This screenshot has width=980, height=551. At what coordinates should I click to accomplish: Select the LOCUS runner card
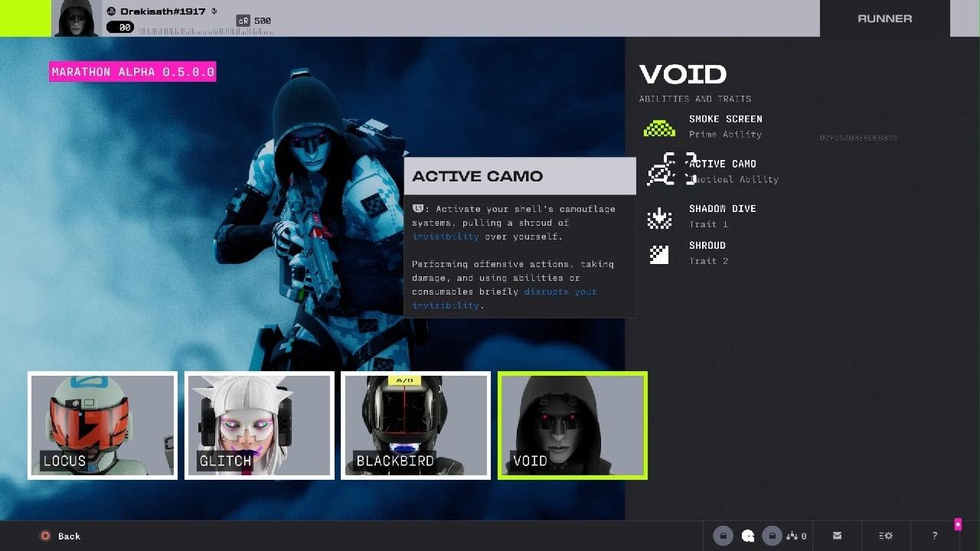click(x=103, y=425)
